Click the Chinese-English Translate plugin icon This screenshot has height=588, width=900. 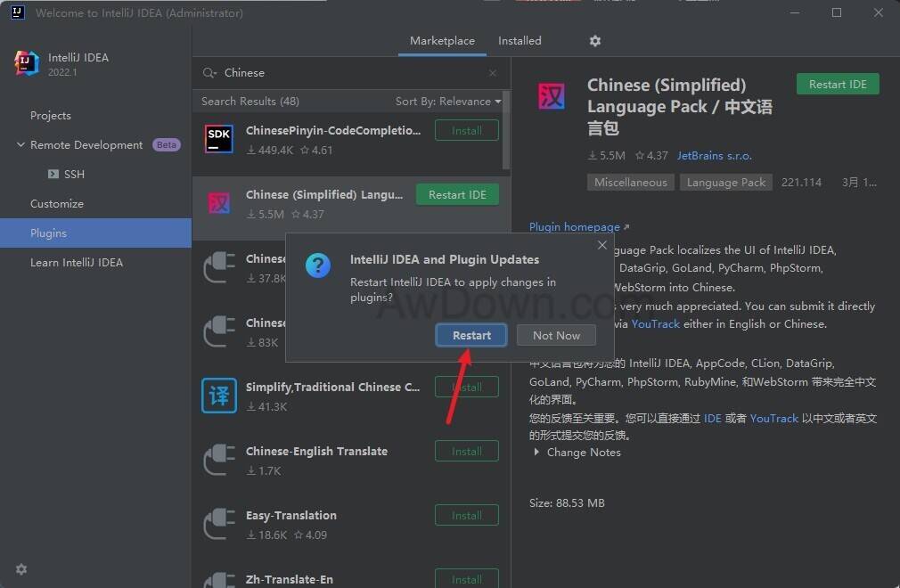tap(219, 460)
